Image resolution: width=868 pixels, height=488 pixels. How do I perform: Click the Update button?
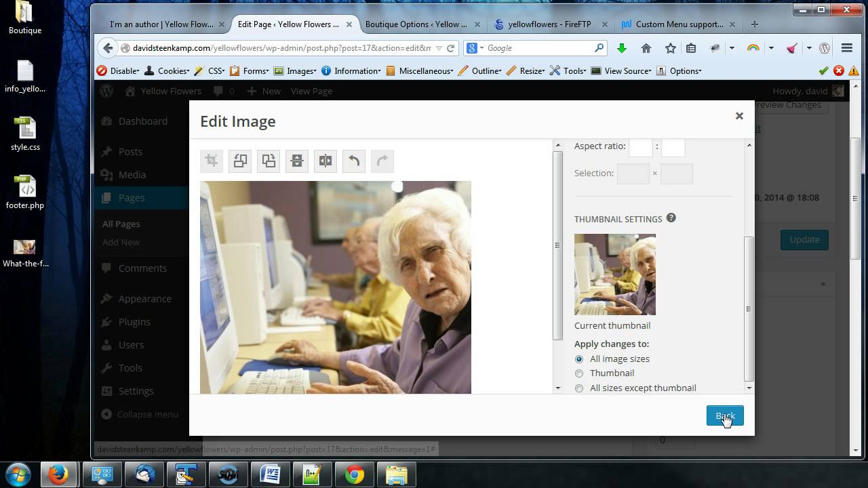pos(804,240)
